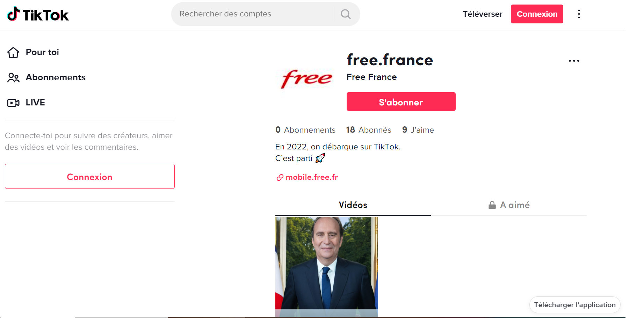Click the Abonnements people icon
Viewport: 644px width, 318px height.
[13, 77]
